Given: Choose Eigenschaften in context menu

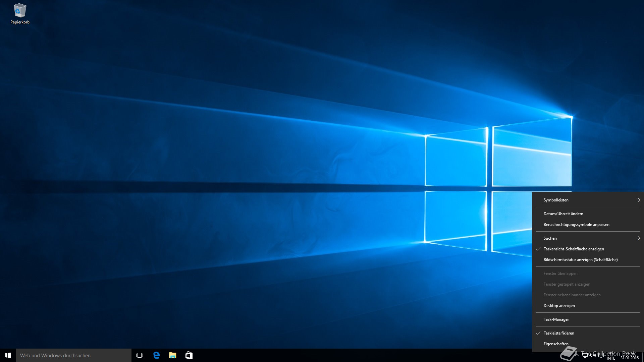Looking at the screenshot, I should tap(556, 344).
